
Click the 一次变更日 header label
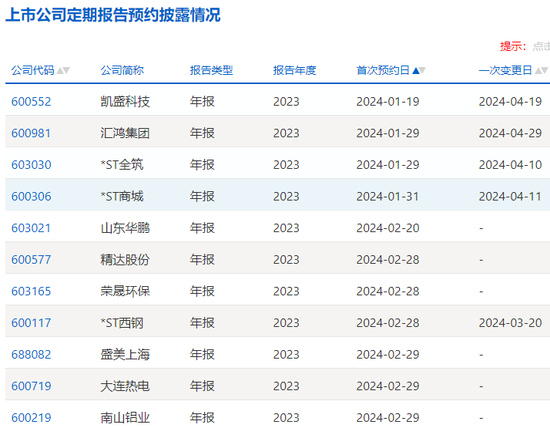pyautogui.click(x=505, y=71)
